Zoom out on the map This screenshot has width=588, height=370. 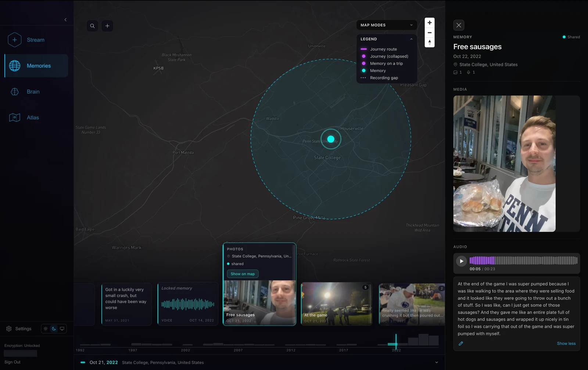(430, 33)
